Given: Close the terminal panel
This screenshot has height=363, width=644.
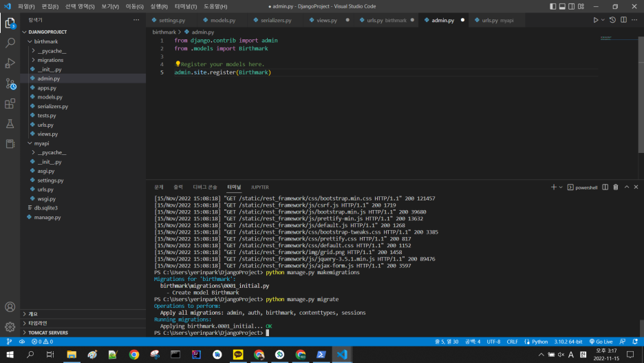Looking at the screenshot, I should click(x=636, y=187).
